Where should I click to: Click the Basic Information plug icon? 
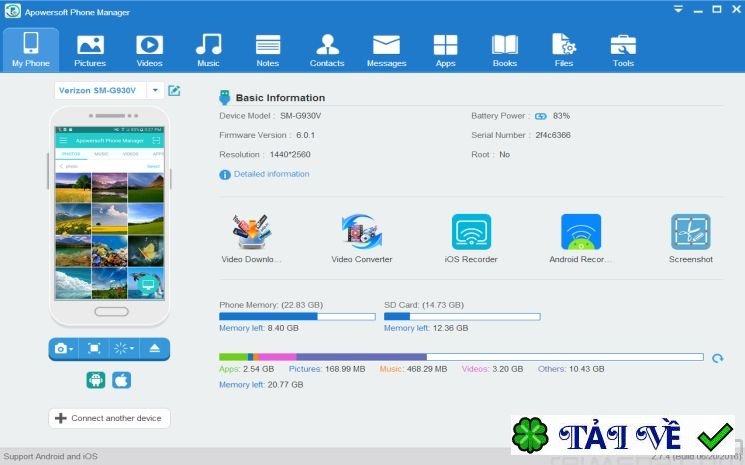[225, 97]
